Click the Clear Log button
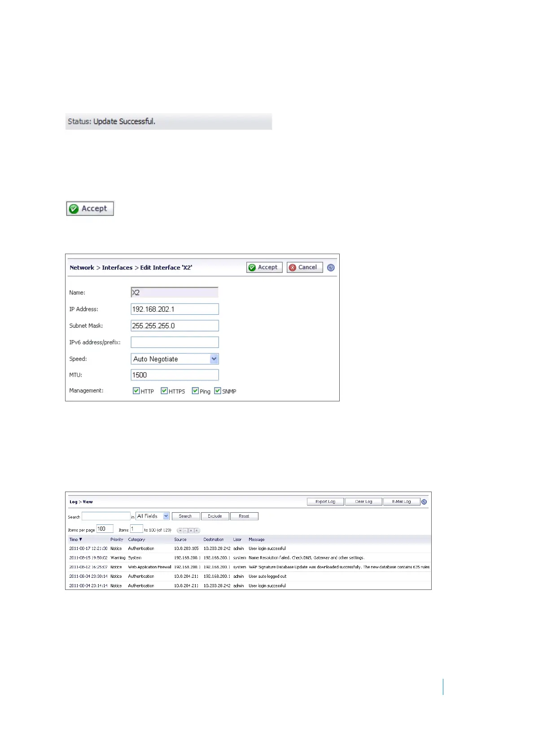 point(364,501)
